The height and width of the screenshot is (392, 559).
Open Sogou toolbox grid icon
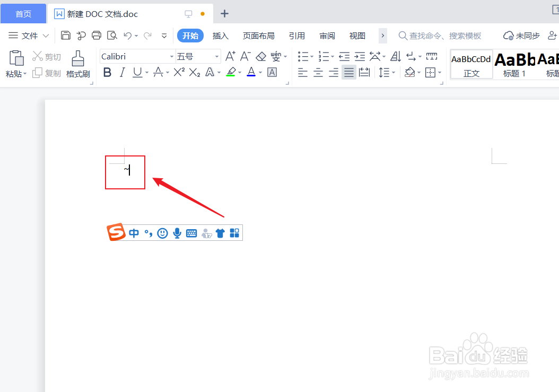click(x=234, y=233)
